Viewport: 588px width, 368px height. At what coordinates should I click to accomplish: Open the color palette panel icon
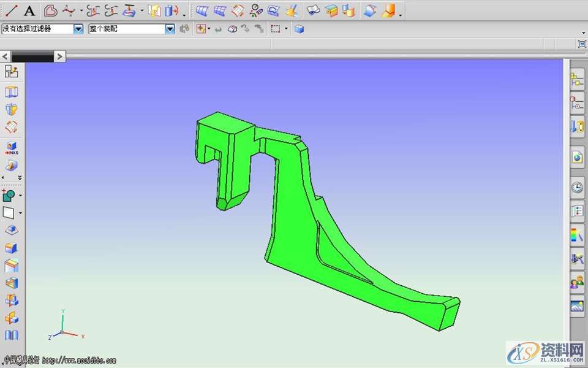coord(577,234)
